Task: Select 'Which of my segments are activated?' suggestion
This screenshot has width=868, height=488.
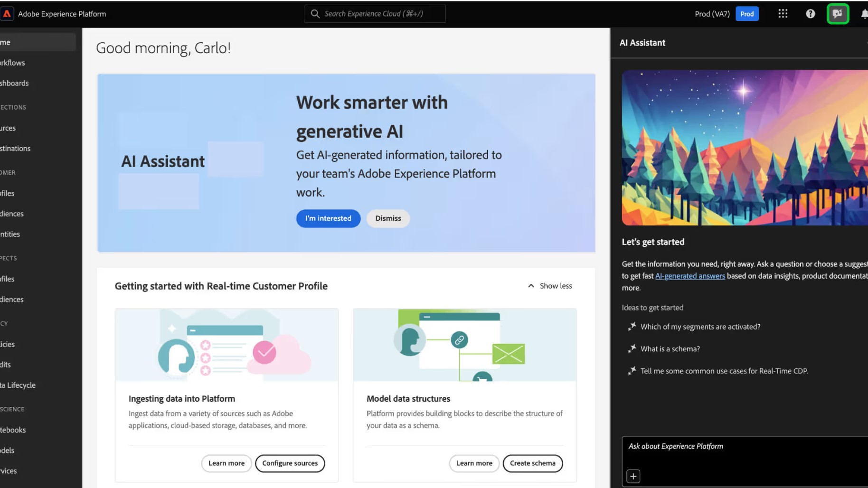Action: [700, 327]
